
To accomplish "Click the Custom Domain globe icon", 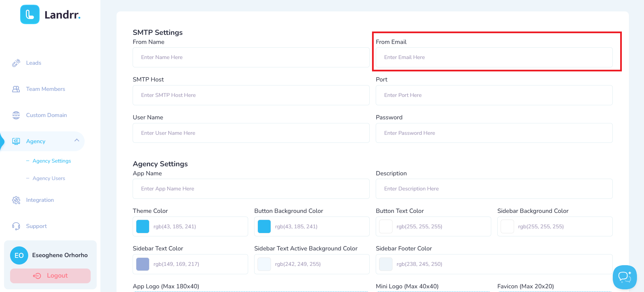I will [x=16, y=115].
